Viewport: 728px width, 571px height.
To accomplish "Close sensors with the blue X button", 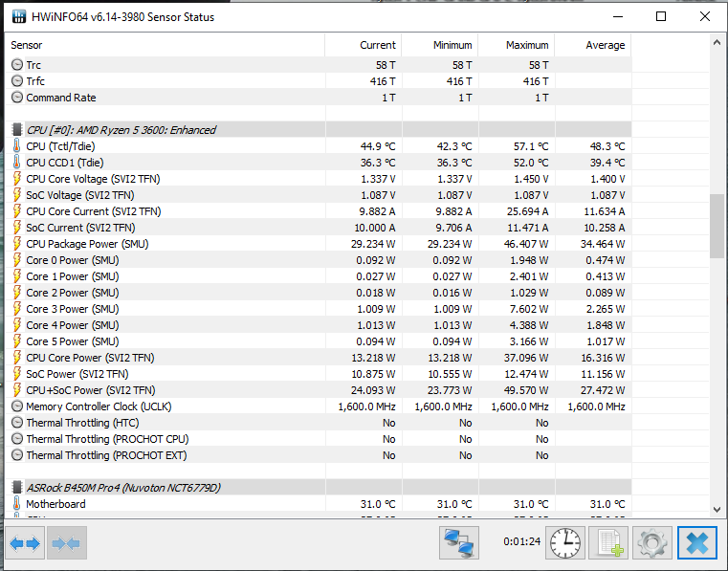I will coord(697,542).
